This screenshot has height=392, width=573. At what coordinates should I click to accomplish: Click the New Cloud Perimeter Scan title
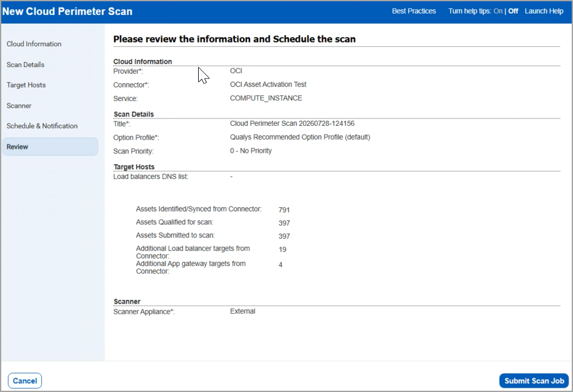(67, 11)
